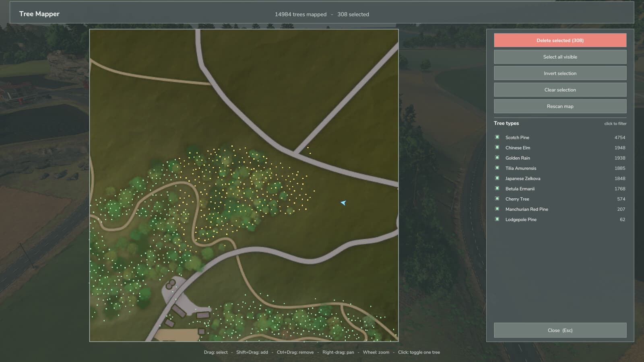Close the Tree Mapper with Close (Esc)
The image size is (644, 362).
(x=560, y=330)
